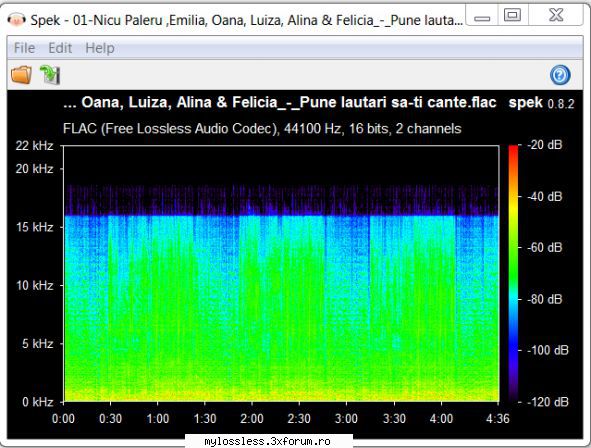This screenshot has height=448, width=591.
Task: Click the 0:00 time label
Action: point(63,419)
